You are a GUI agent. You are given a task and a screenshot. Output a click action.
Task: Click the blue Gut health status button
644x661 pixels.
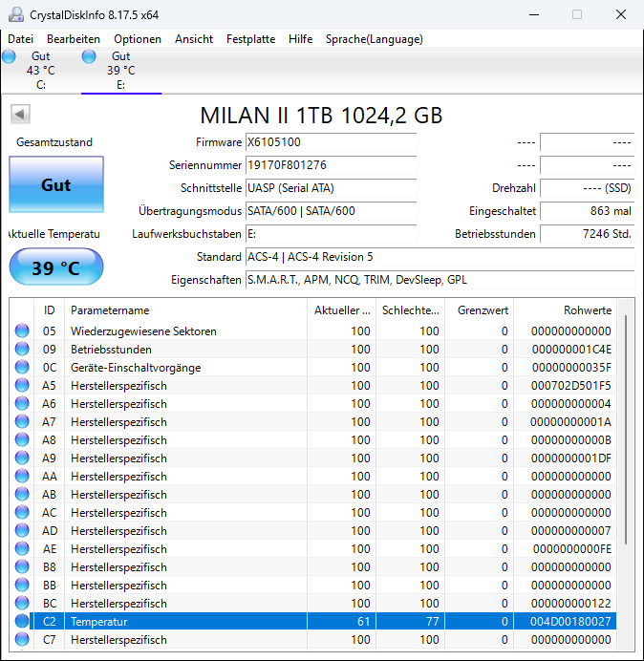[x=56, y=184]
